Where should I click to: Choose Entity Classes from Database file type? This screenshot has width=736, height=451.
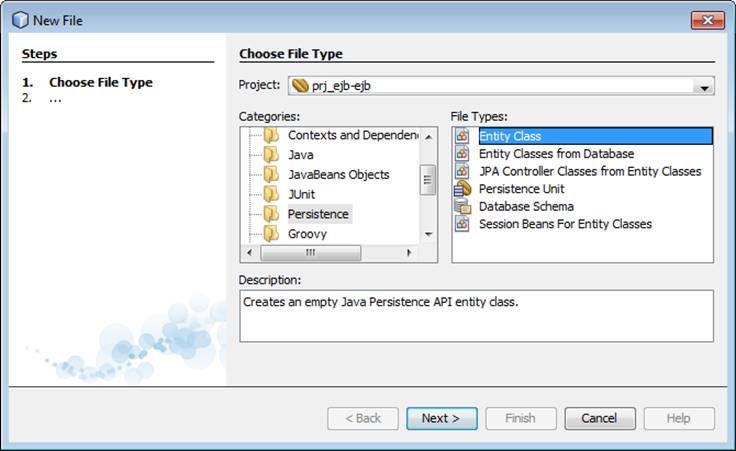coord(556,154)
